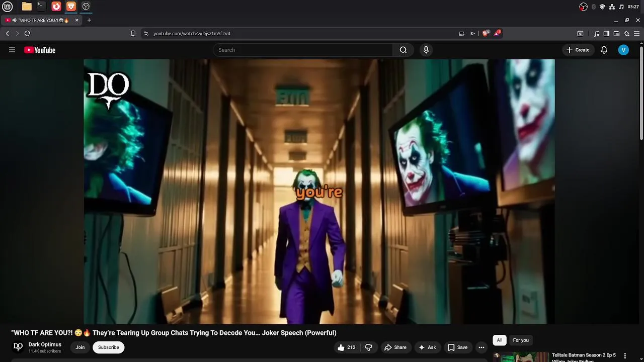Toggle the browser sidebar panel
644x362 pixels.
(606, 33)
